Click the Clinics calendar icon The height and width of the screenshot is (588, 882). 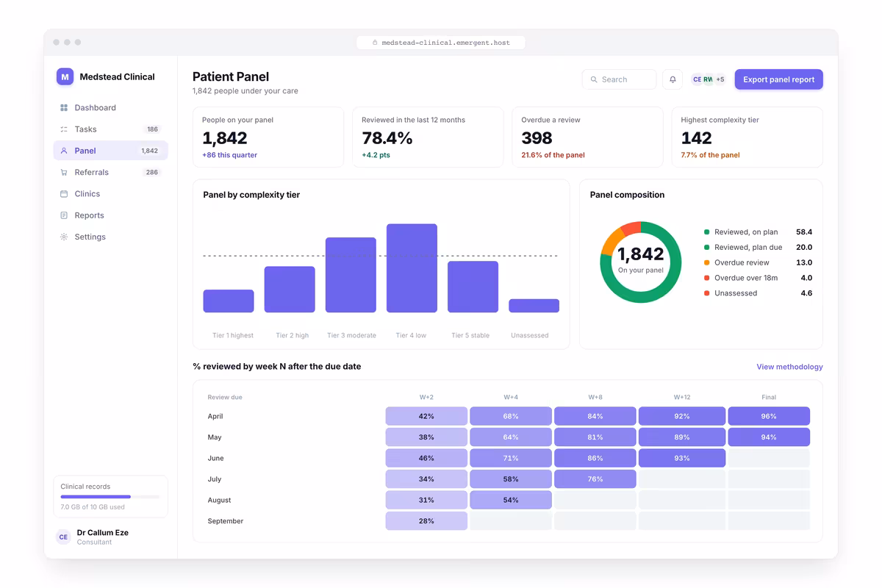(64, 194)
